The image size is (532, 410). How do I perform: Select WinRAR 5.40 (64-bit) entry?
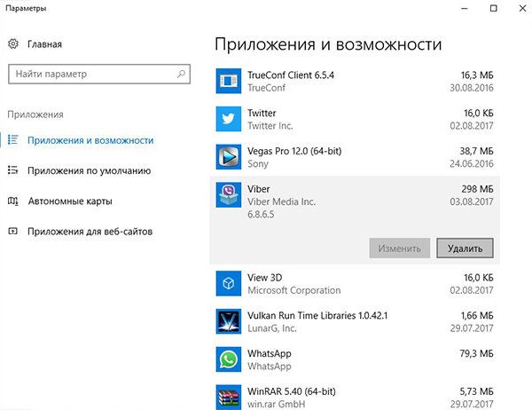click(x=292, y=391)
